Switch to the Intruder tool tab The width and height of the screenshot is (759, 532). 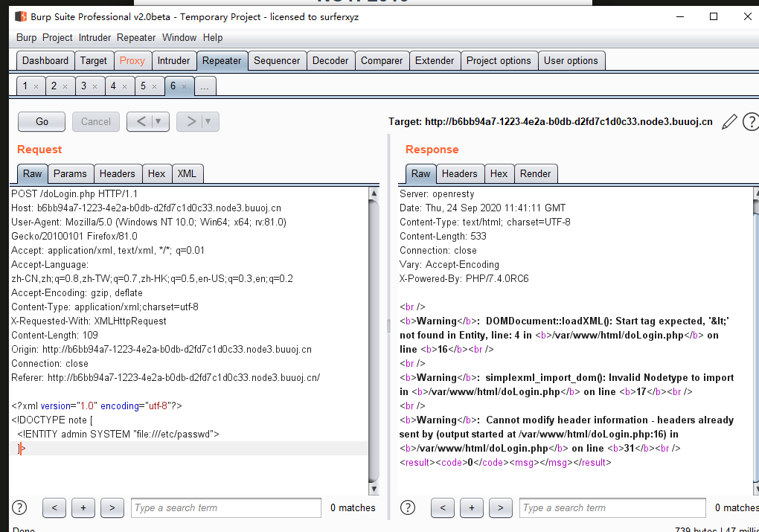coord(173,61)
